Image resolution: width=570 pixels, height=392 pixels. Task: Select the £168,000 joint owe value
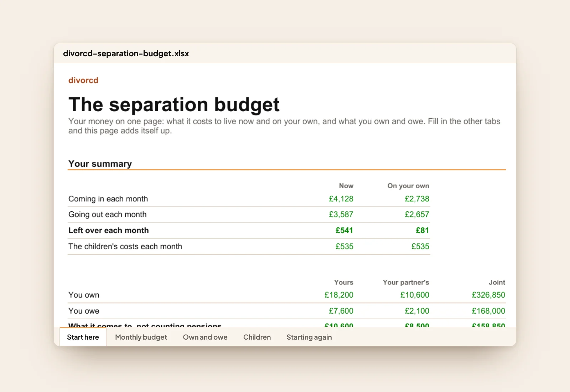(x=488, y=311)
